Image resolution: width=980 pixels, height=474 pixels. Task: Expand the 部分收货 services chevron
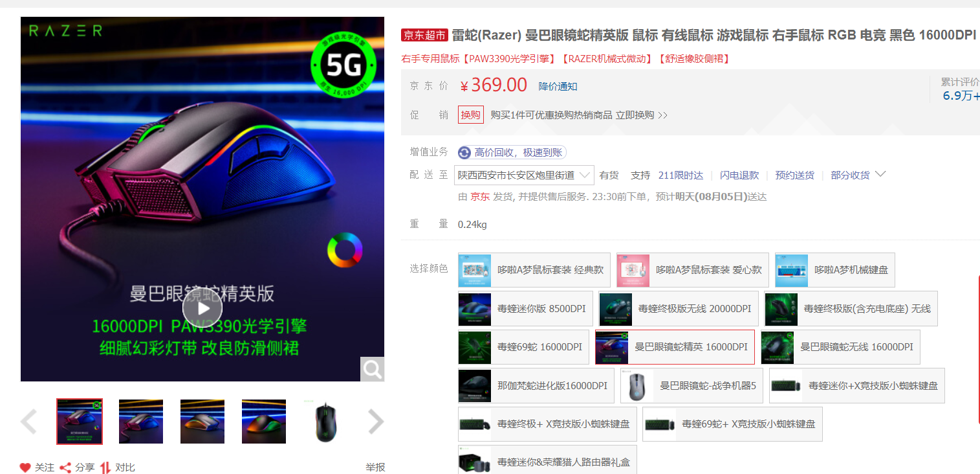click(x=880, y=174)
